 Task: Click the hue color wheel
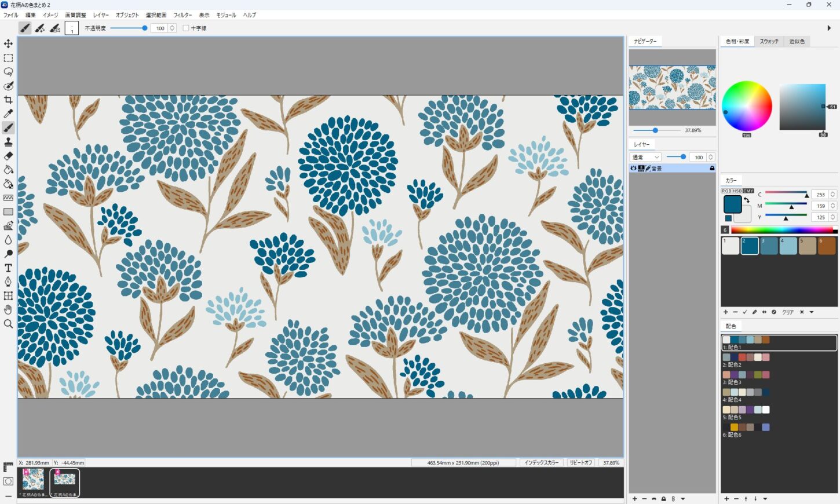747,106
